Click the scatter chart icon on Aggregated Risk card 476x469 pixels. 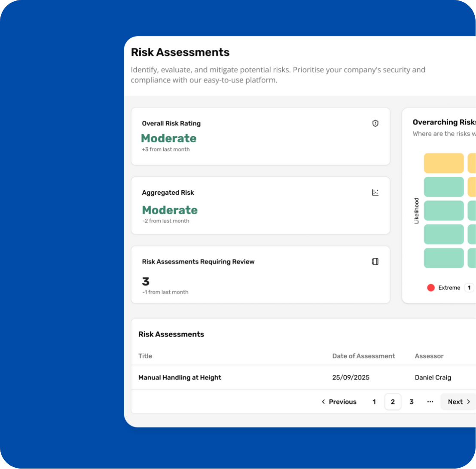pos(375,193)
